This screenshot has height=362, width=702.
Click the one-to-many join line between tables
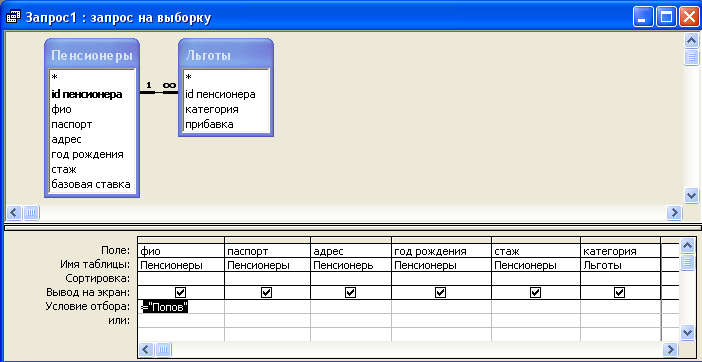pyautogui.click(x=159, y=92)
